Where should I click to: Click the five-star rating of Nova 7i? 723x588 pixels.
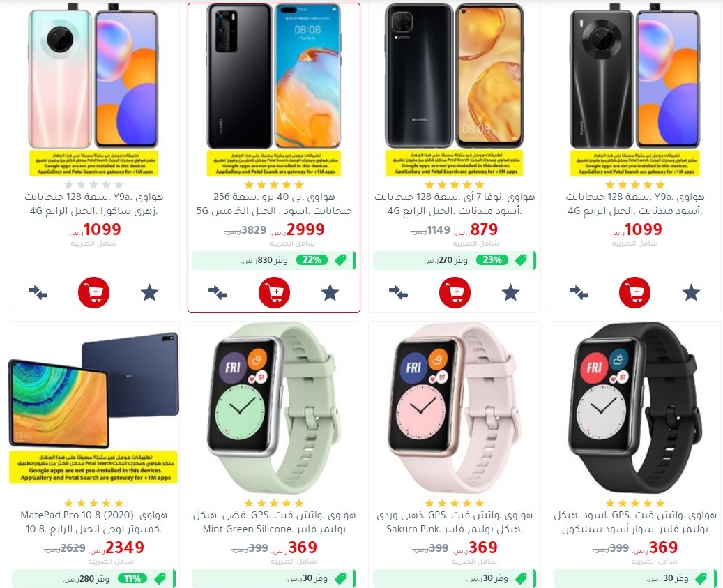[x=455, y=185]
